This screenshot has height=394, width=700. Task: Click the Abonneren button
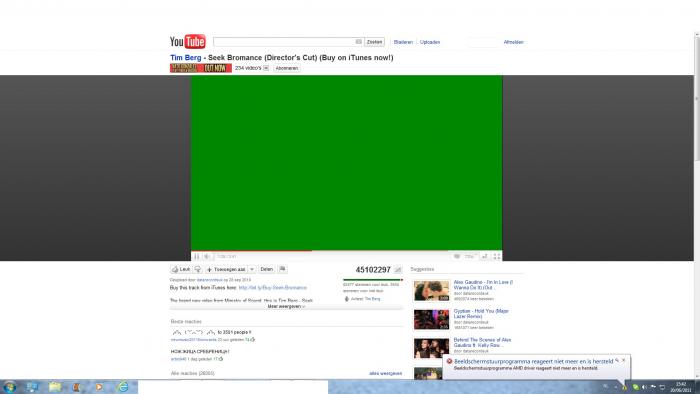click(287, 68)
